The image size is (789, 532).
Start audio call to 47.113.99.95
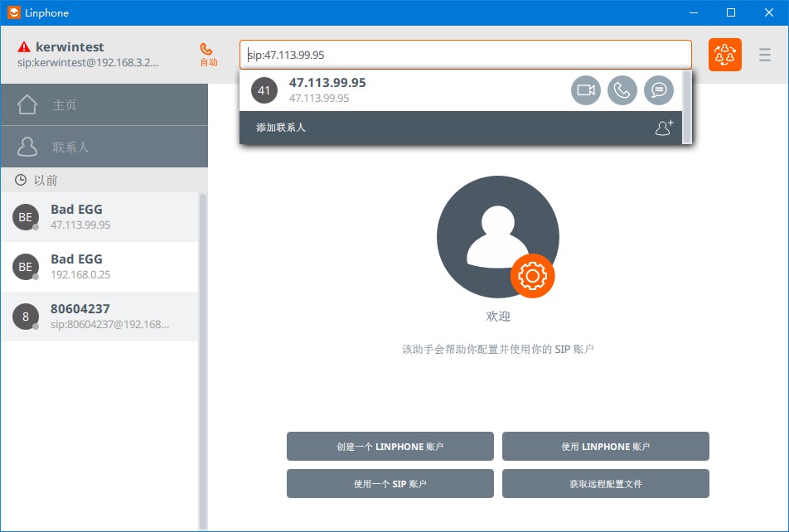(x=622, y=90)
